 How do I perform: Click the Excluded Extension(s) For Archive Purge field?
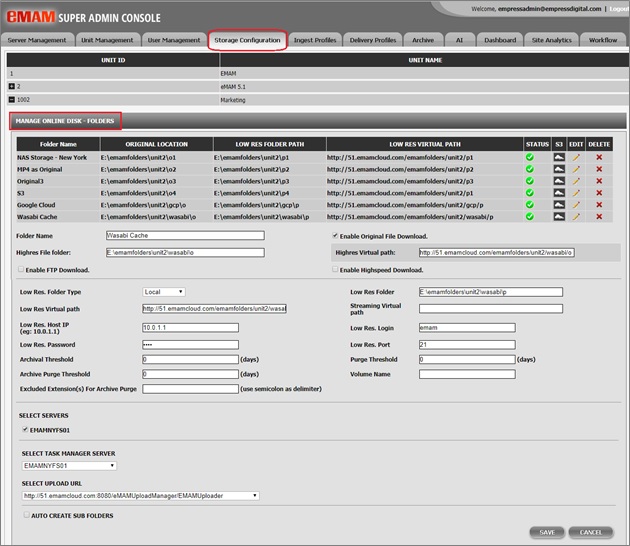click(190, 389)
